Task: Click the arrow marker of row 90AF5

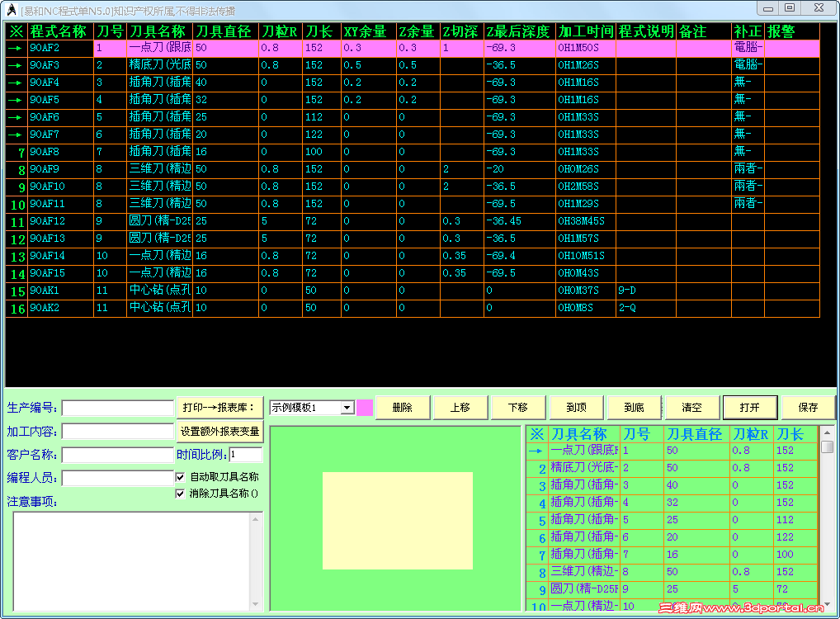Action: tap(17, 100)
